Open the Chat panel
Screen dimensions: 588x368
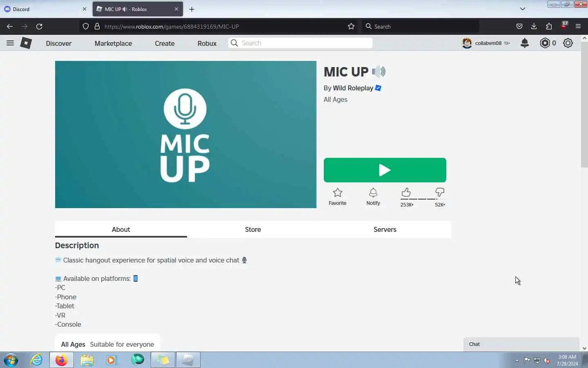521,344
